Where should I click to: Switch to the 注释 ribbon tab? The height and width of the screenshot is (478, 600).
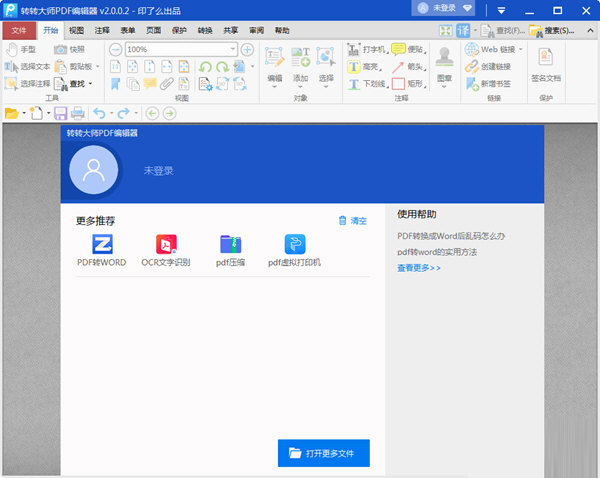coord(102,31)
